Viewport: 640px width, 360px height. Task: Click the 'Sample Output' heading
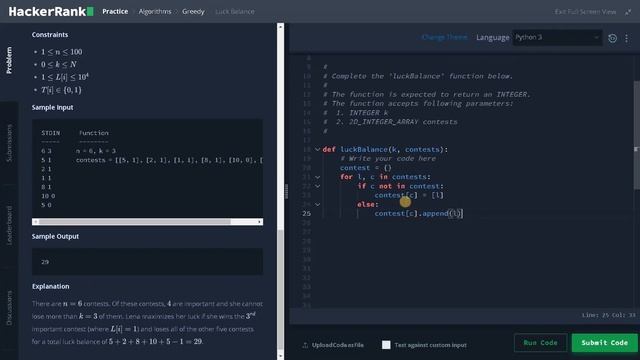(56, 236)
